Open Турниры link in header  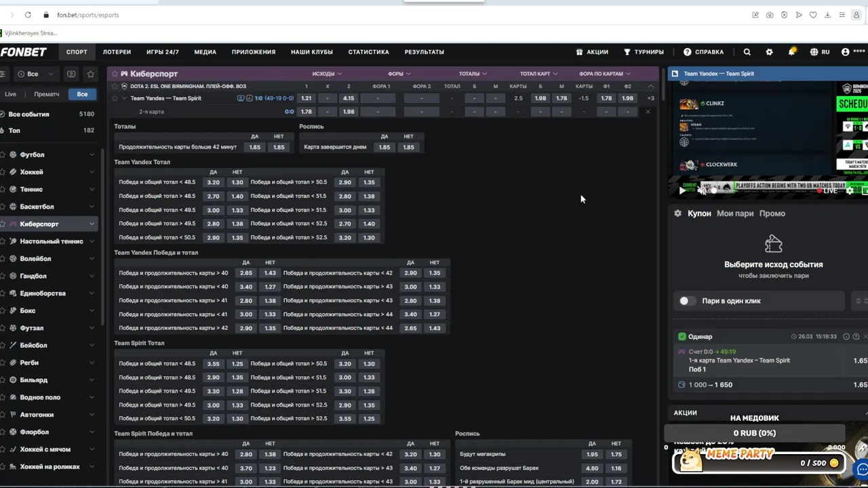click(644, 52)
